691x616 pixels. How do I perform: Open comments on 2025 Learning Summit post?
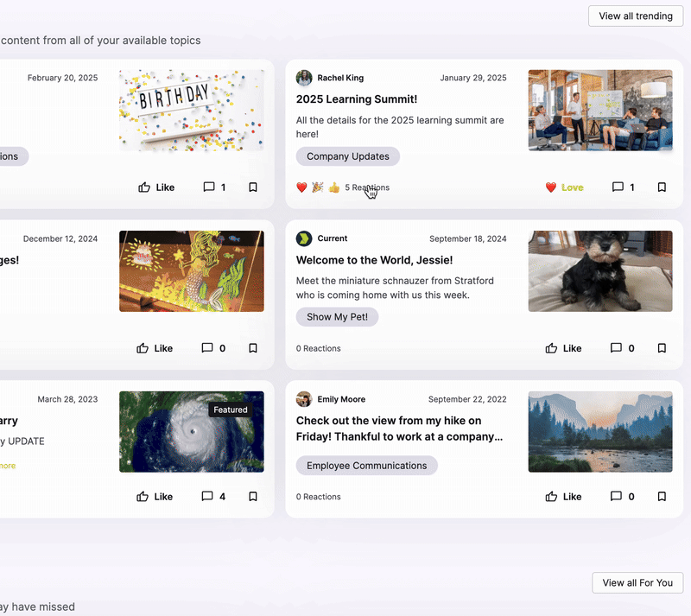623,187
